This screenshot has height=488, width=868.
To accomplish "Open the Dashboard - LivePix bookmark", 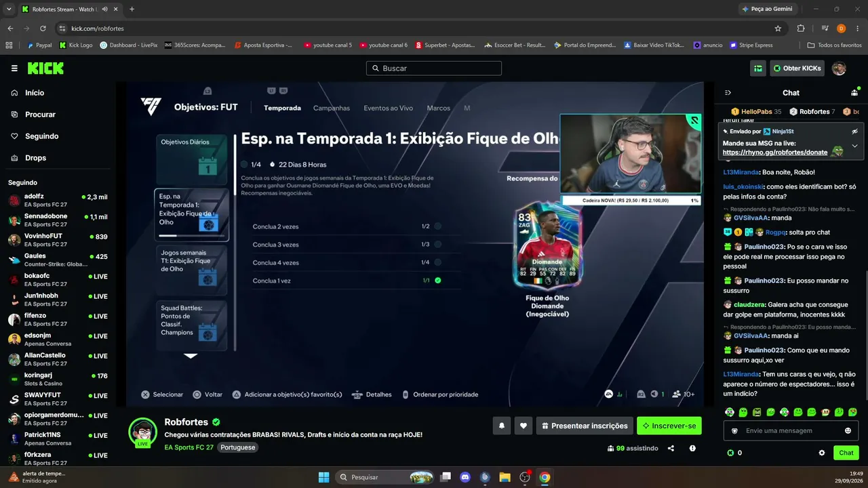I will pyautogui.click(x=128, y=45).
